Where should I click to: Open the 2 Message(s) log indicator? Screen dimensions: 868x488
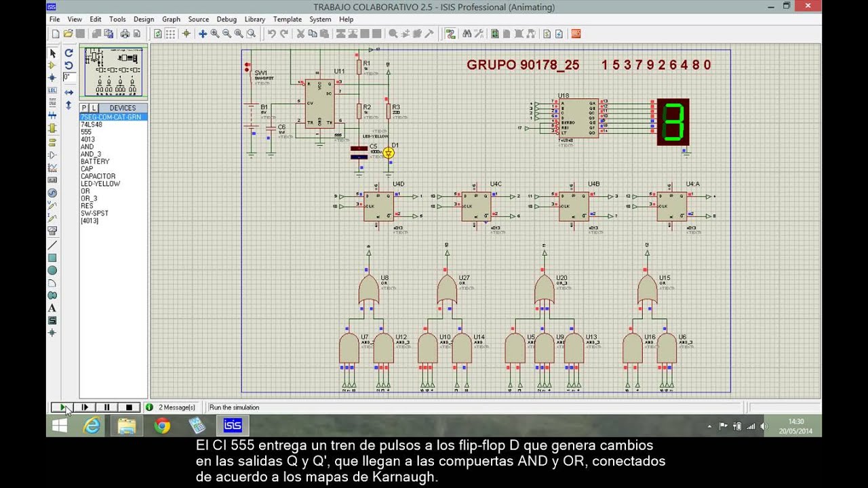(171, 407)
